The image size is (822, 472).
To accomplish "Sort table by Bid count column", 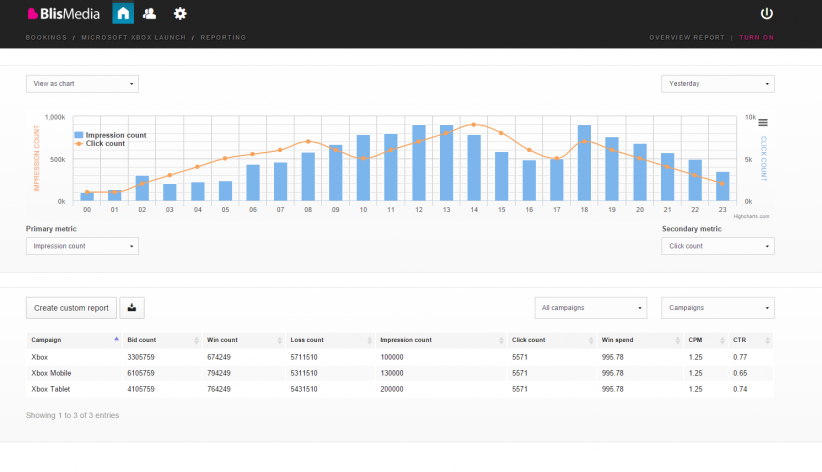I will pyautogui.click(x=162, y=340).
